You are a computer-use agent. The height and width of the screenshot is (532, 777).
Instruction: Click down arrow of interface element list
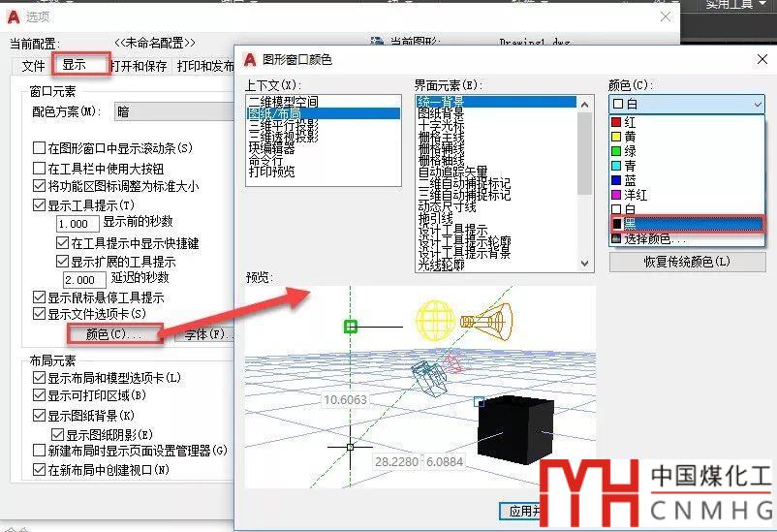click(585, 264)
